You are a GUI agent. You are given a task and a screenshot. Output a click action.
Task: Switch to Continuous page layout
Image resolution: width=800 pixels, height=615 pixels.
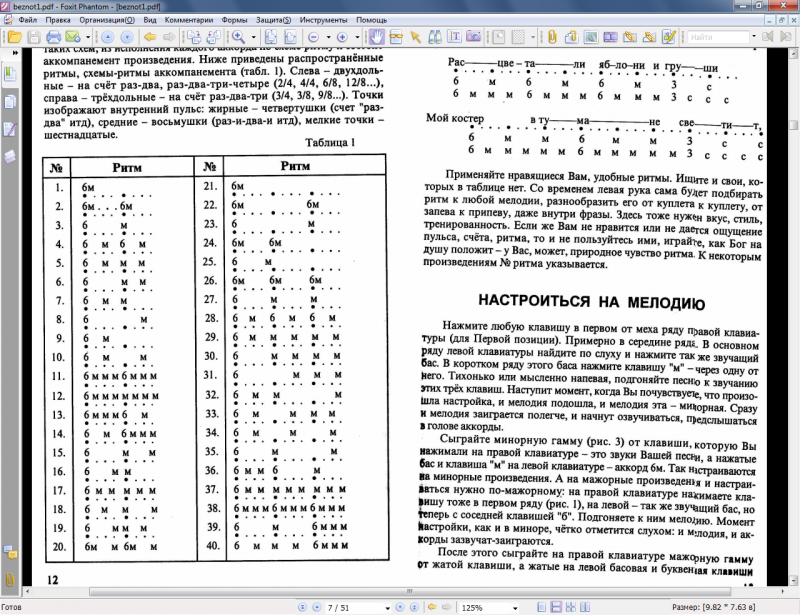[x=556, y=607]
